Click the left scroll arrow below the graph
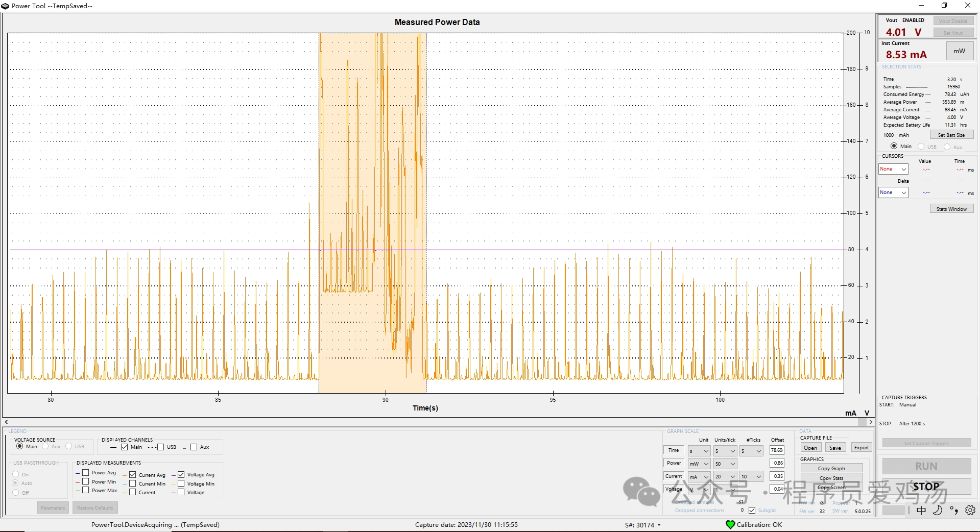 [6, 422]
